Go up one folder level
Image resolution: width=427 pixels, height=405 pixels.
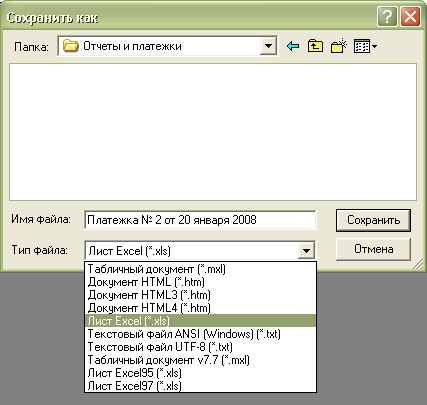[x=315, y=46]
